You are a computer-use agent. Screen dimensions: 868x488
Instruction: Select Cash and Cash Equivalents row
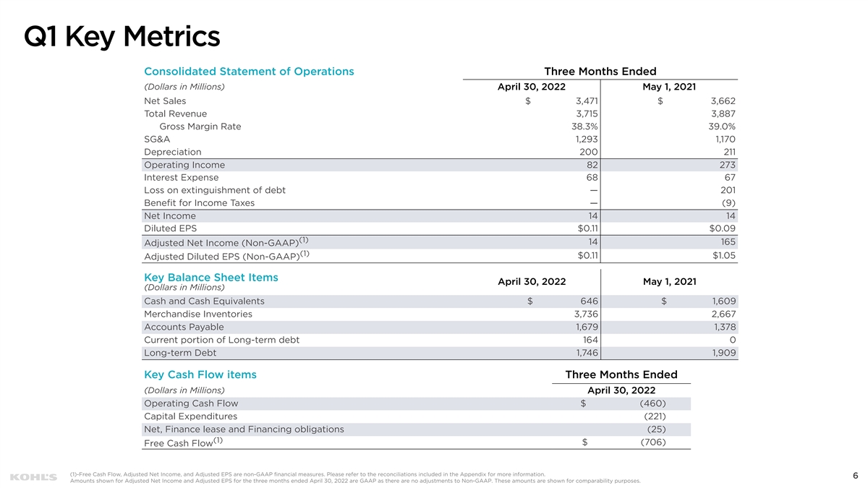(441, 301)
